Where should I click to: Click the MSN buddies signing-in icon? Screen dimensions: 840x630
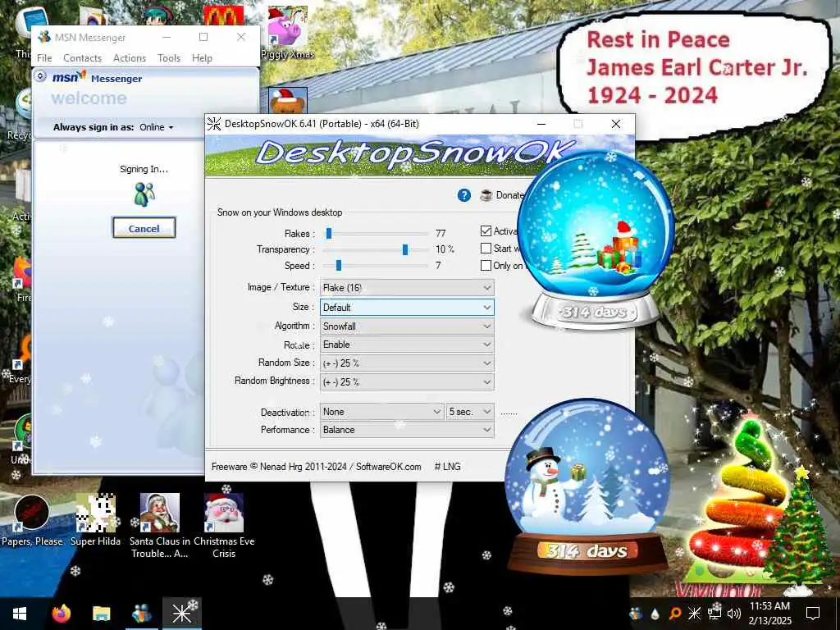pyautogui.click(x=144, y=194)
